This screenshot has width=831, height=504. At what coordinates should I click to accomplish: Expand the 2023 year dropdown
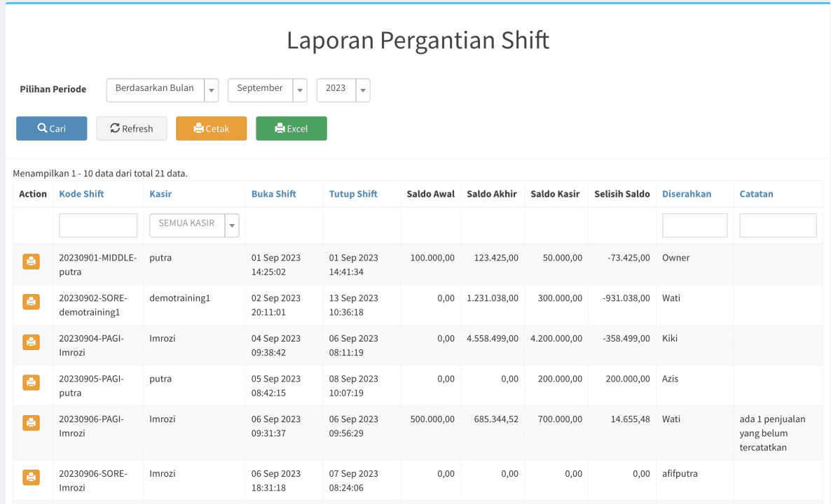[343, 90]
